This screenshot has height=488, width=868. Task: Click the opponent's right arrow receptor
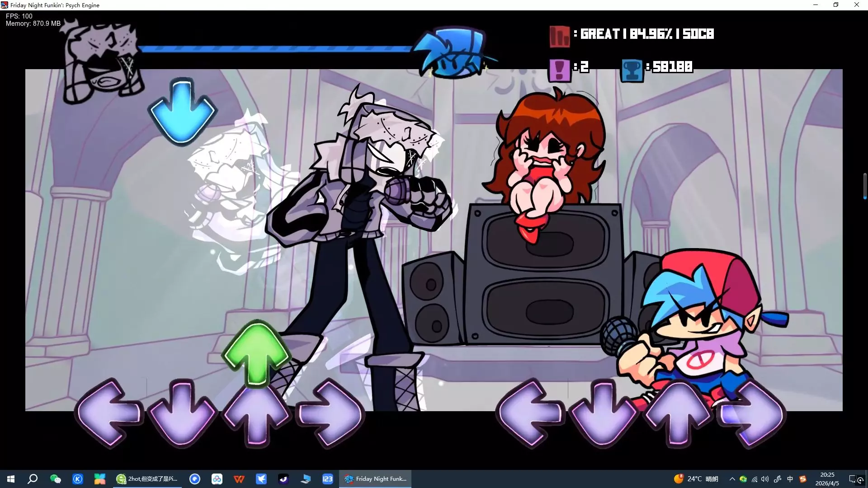pos(331,413)
